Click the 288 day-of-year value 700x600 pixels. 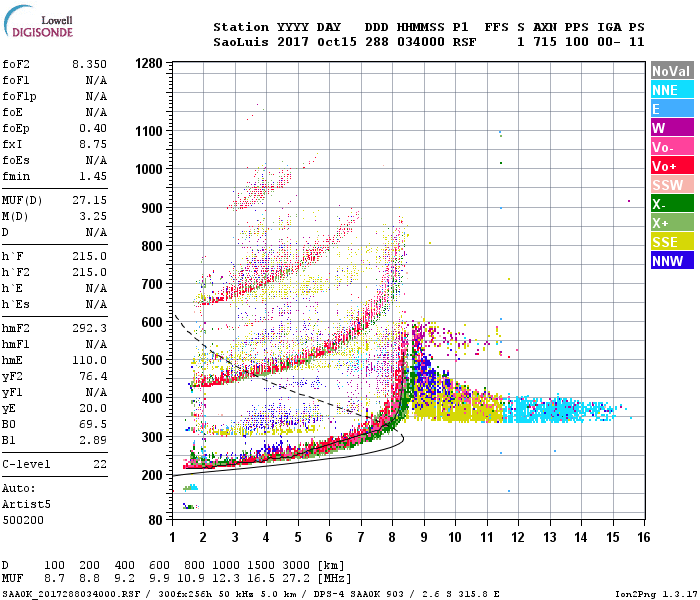376,42
